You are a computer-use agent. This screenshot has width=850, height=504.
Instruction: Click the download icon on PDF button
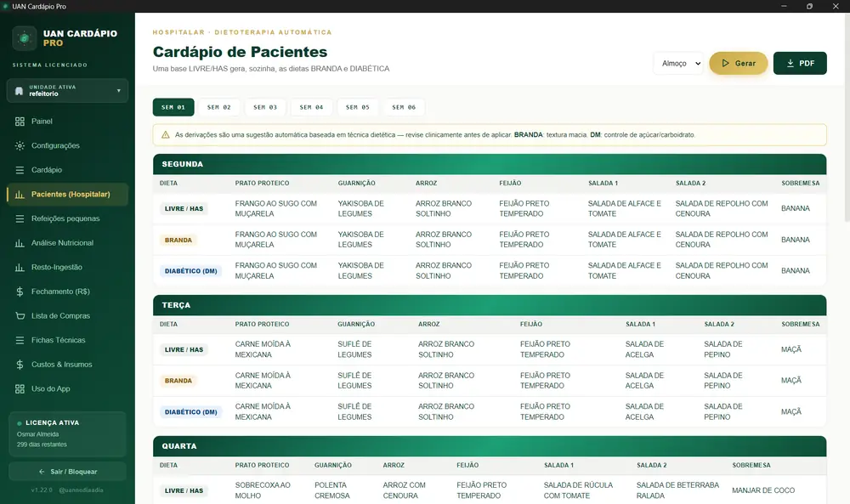pyautogui.click(x=790, y=64)
